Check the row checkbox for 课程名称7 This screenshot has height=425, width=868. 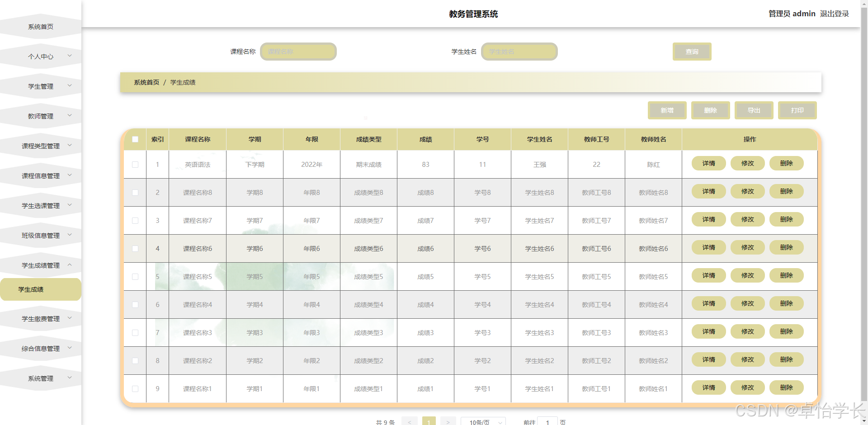135,221
